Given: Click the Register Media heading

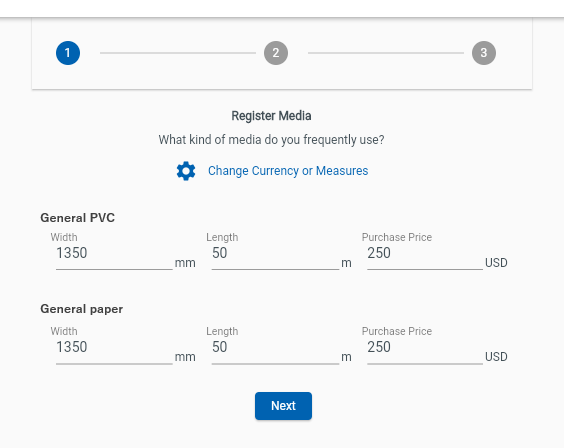Looking at the screenshot, I should pos(271,116).
